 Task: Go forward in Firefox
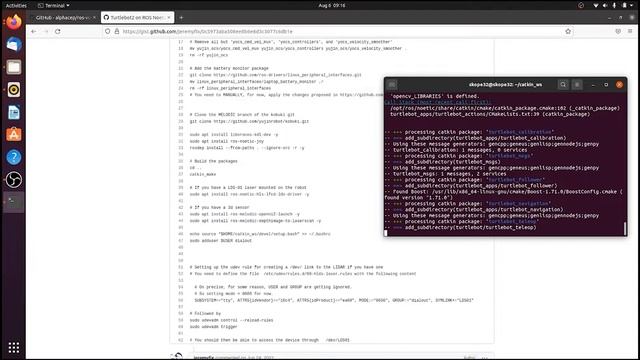coord(45,31)
